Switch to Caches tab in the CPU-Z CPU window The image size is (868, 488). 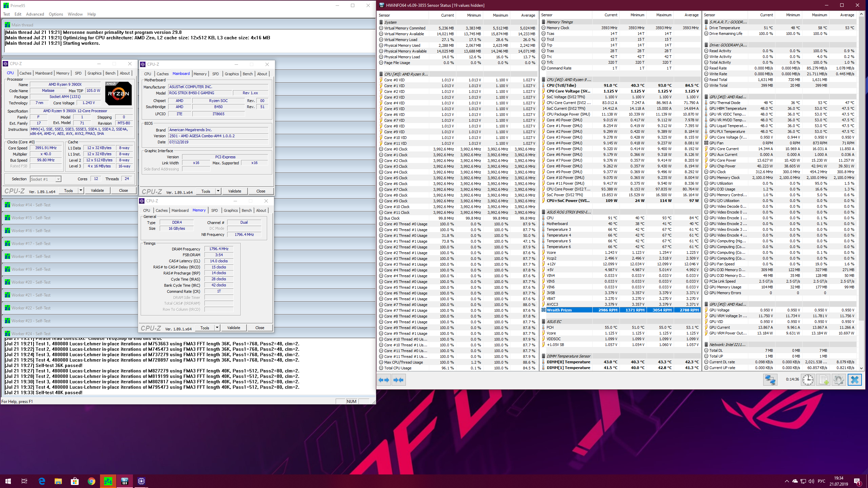click(25, 73)
